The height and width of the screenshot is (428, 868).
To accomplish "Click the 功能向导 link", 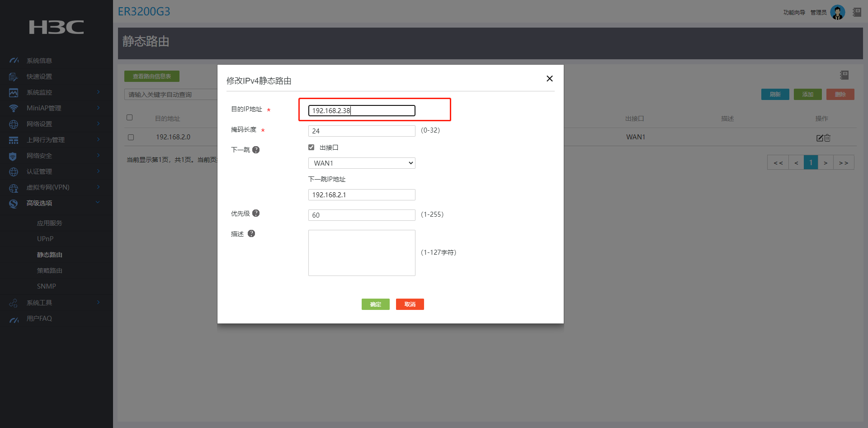I will [794, 13].
